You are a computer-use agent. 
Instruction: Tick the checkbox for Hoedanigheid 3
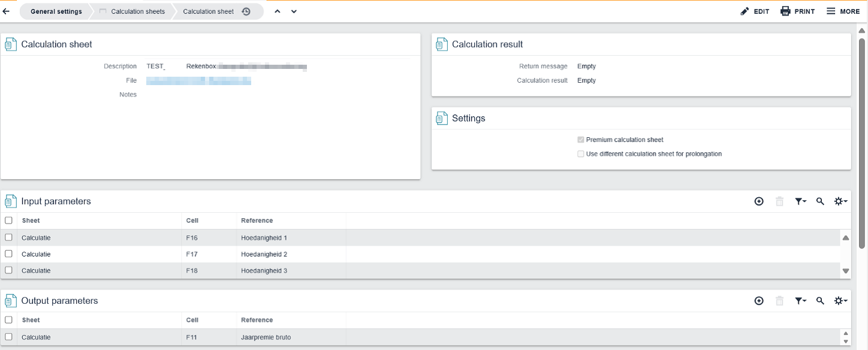coord(8,270)
